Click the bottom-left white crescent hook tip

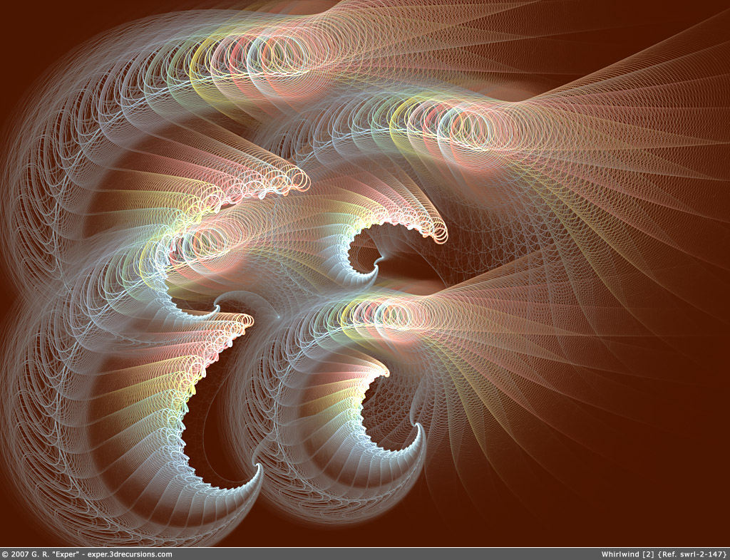click(x=258, y=470)
